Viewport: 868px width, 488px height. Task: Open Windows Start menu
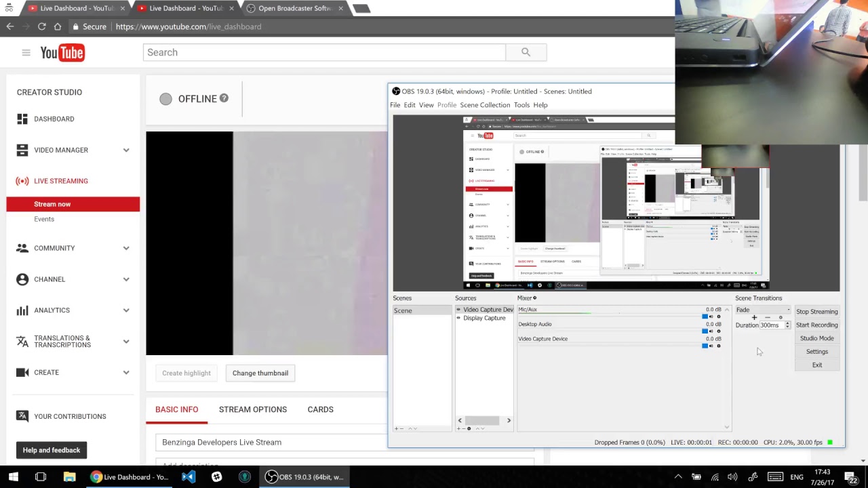pyautogui.click(x=14, y=477)
